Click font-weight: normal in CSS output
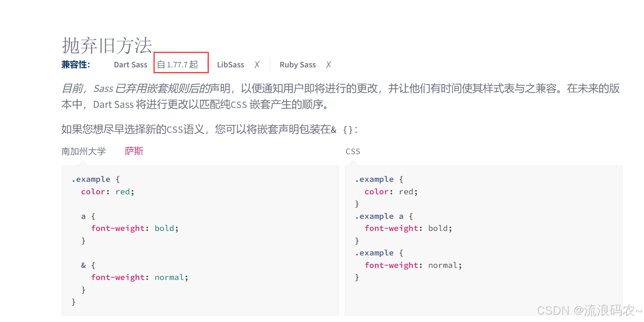Image resolution: width=644 pixels, height=322 pixels. 413,265
